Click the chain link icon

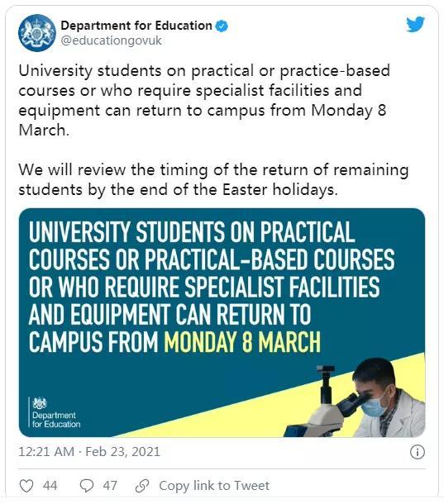click(142, 486)
